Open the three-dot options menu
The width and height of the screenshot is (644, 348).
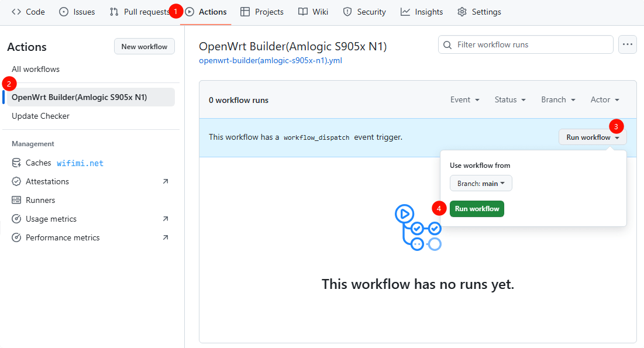[x=627, y=44]
